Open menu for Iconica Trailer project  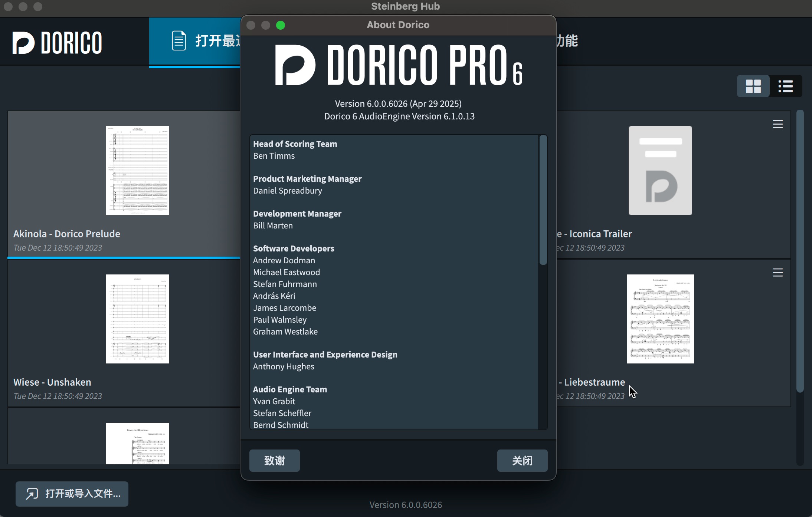click(778, 124)
